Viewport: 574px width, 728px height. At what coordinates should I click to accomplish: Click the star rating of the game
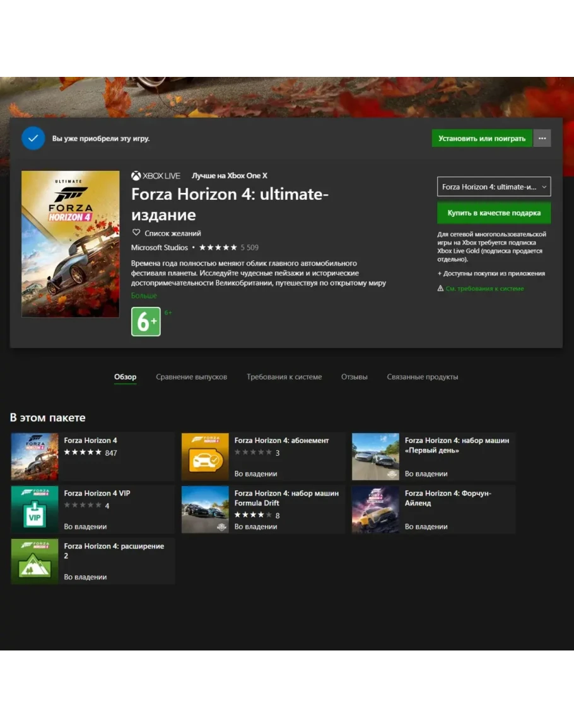218,248
